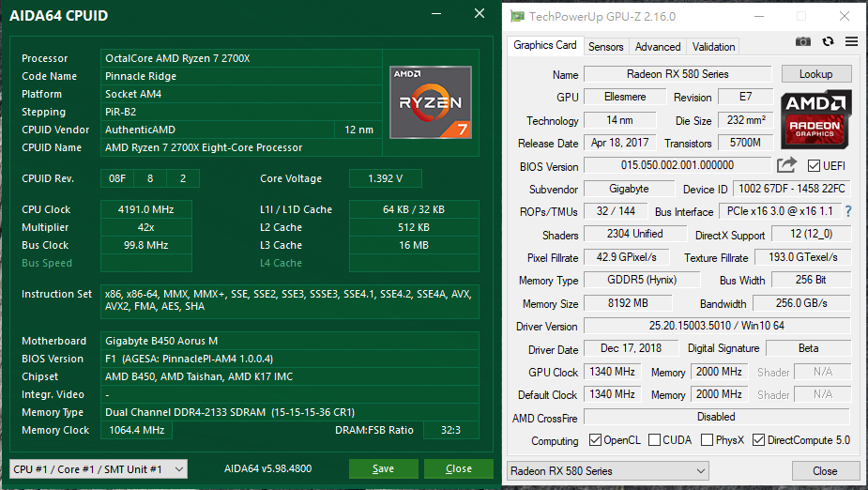Image resolution: width=868 pixels, height=490 pixels.
Task: Click the Shaders value 2304 Unified
Action: pyautogui.click(x=635, y=234)
